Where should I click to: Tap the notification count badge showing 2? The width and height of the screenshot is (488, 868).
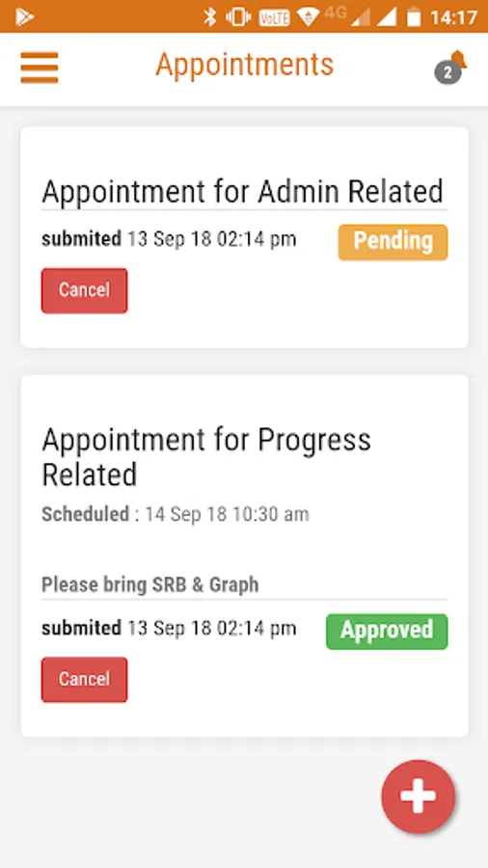pos(447,72)
